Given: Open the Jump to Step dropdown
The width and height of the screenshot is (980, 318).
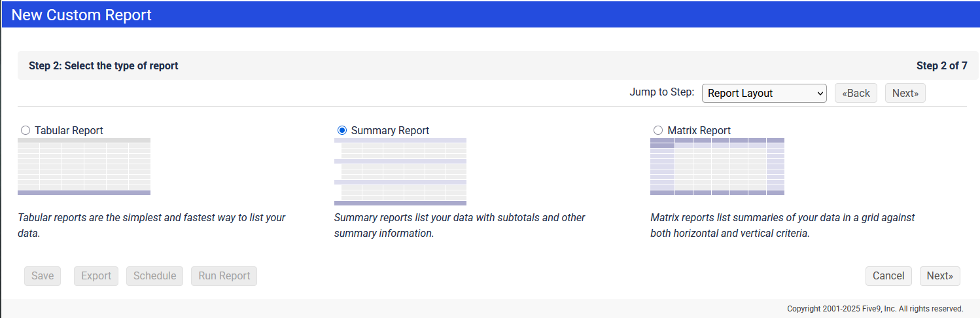Looking at the screenshot, I should click(763, 93).
